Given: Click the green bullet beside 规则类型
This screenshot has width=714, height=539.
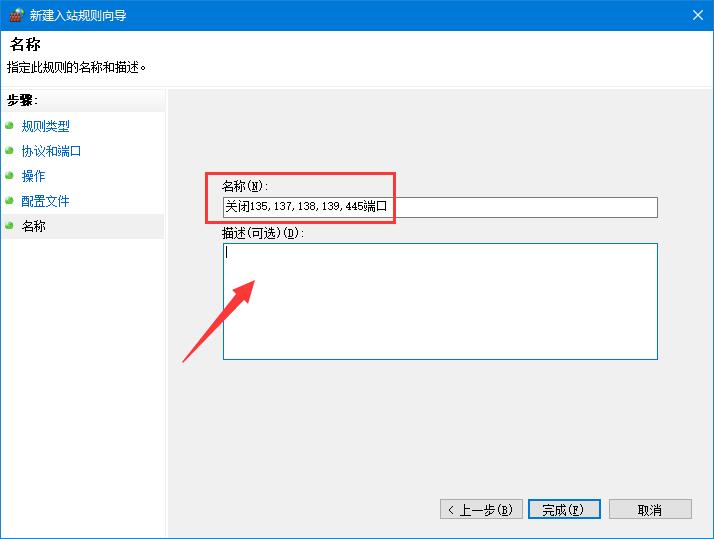Looking at the screenshot, I should [10, 125].
